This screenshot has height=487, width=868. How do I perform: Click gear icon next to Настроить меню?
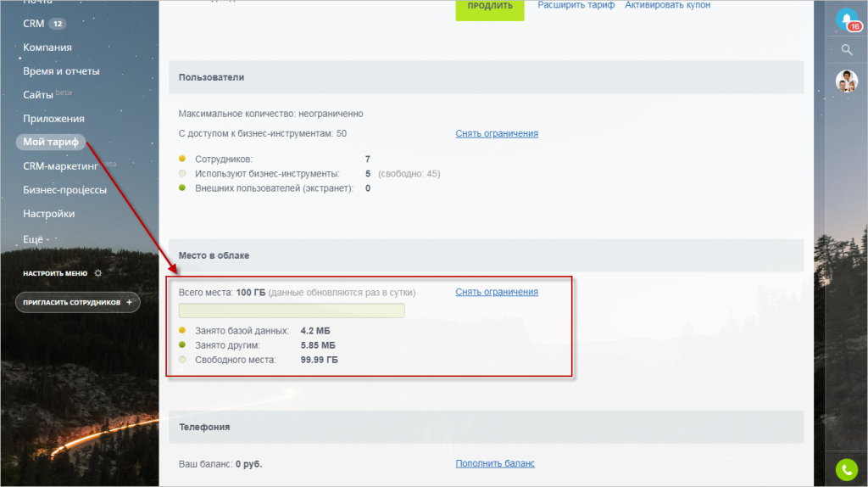tap(98, 273)
